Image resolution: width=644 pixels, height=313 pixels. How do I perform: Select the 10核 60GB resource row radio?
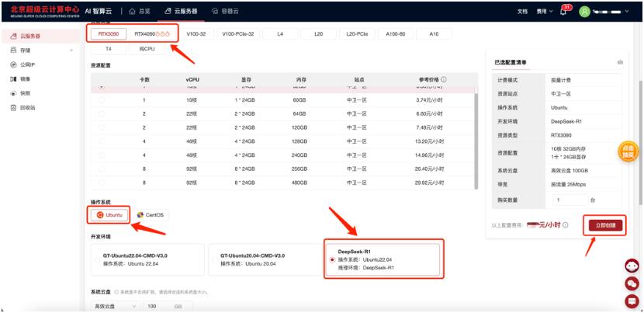[x=101, y=99]
